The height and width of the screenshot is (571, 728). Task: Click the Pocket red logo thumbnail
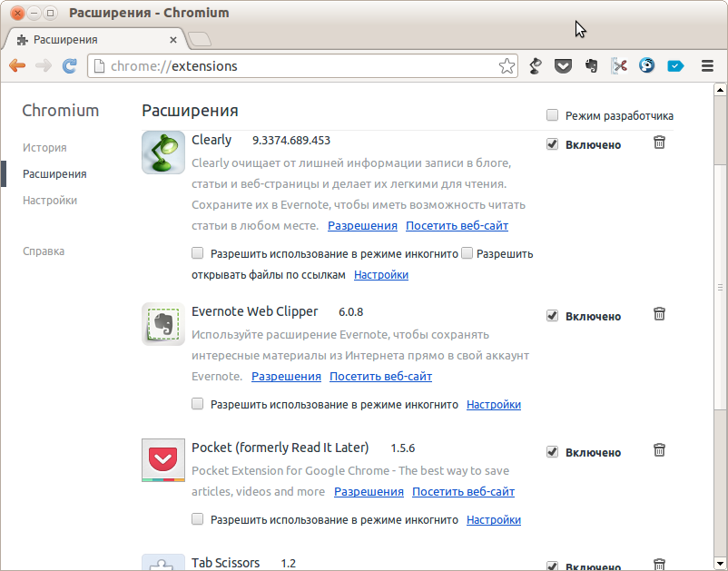(x=163, y=460)
